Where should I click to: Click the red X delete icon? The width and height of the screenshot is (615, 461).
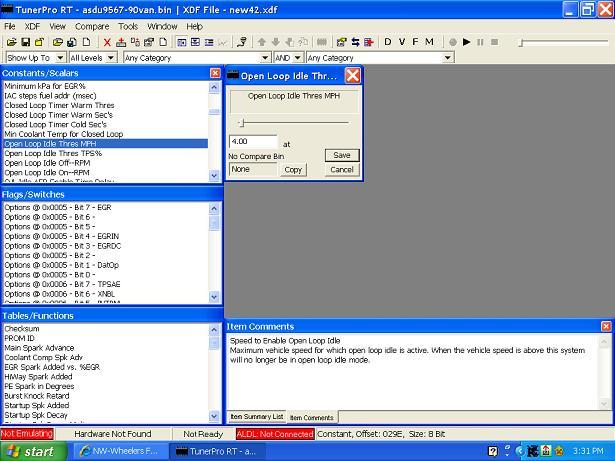coord(107,42)
